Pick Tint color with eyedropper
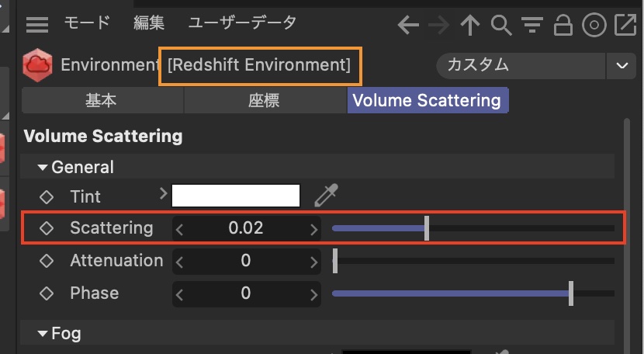Screen dimensions: 644x354 pyautogui.click(x=326, y=196)
